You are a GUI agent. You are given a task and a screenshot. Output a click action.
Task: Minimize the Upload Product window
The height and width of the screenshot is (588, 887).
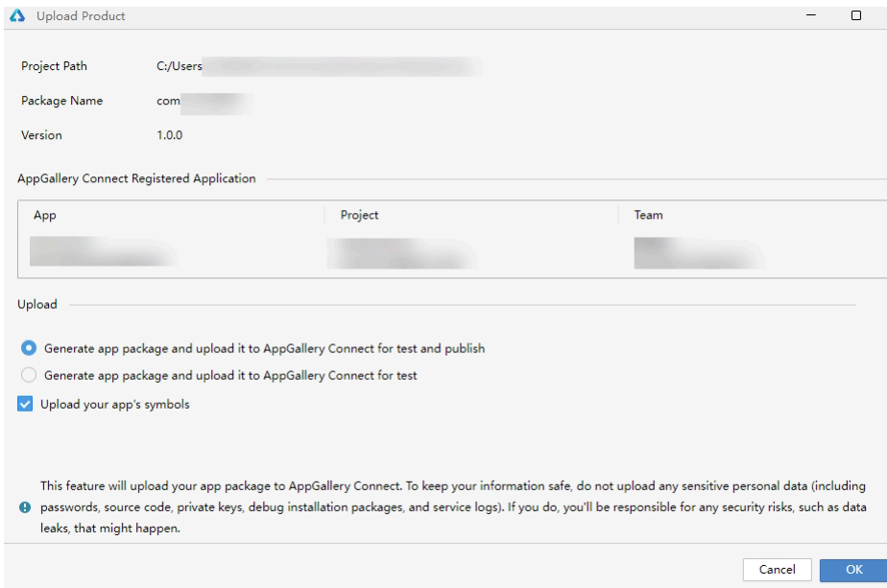coord(810,15)
